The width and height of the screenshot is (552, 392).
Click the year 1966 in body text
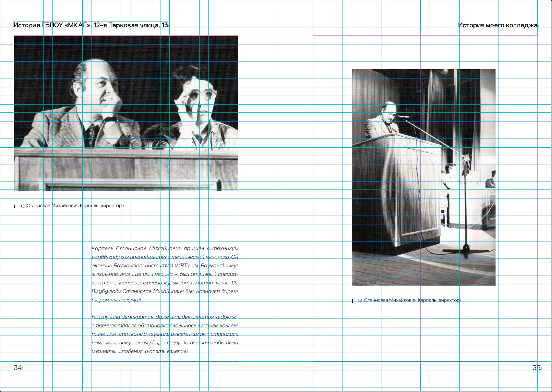coord(101,257)
